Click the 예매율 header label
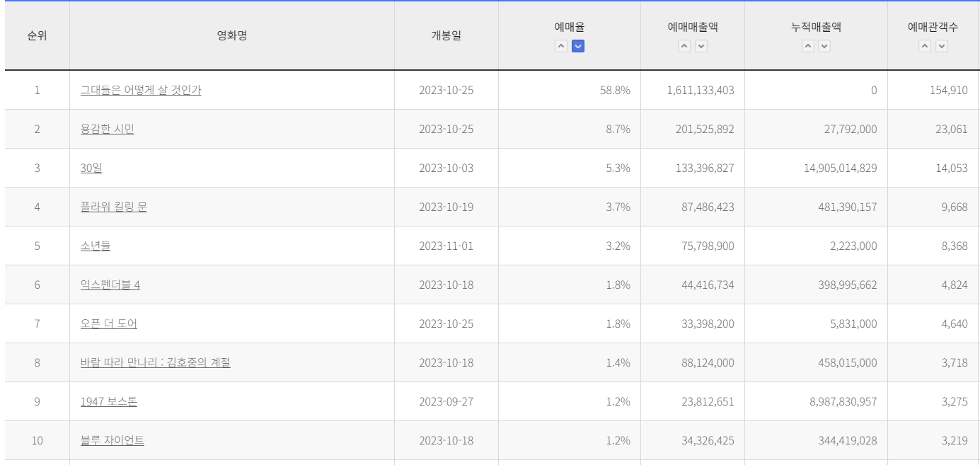Image resolution: width=980 pixels, height=465 pixels. pos(570,27)
